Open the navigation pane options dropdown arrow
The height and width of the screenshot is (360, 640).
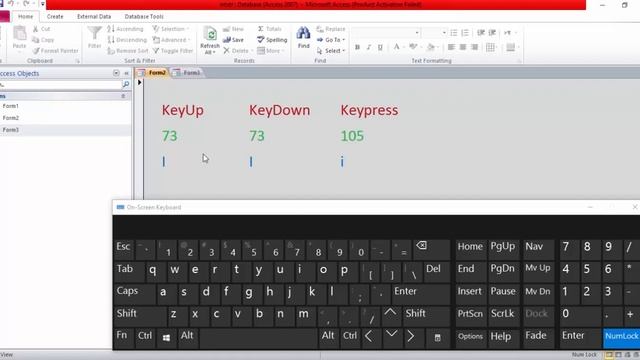tap(116, 73)
